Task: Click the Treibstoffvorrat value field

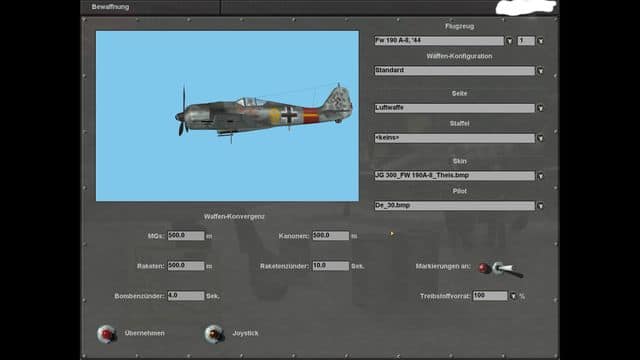Action: [490, 296]
